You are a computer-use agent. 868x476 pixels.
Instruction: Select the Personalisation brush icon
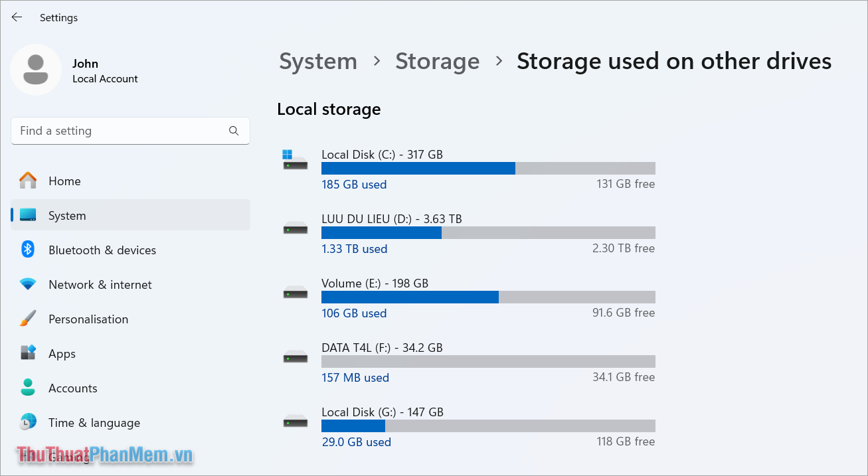(27, 319)
